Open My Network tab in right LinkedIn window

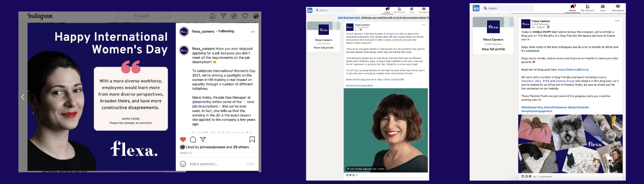587,8
